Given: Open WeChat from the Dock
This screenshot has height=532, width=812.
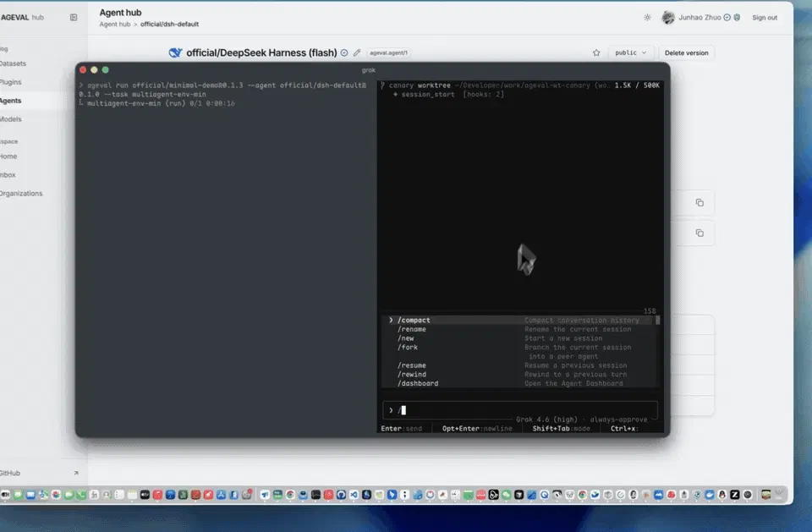Looking at the screenshot, I should tap(507, 495).
